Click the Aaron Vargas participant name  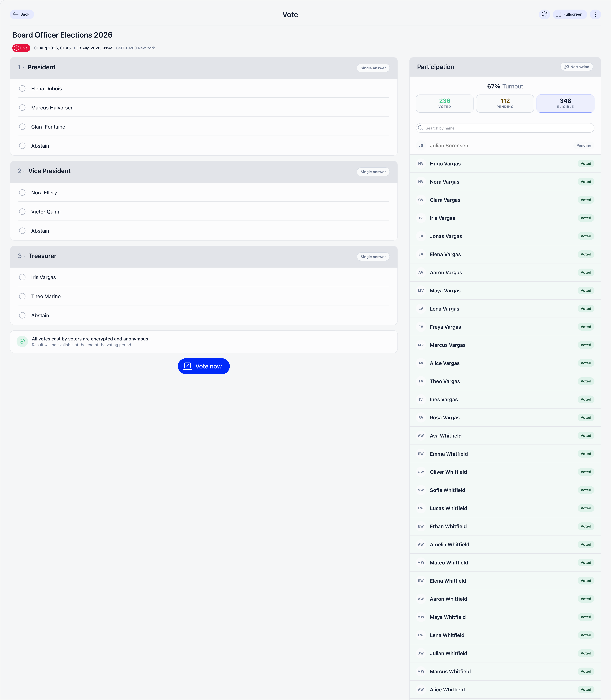click(446, 272)
